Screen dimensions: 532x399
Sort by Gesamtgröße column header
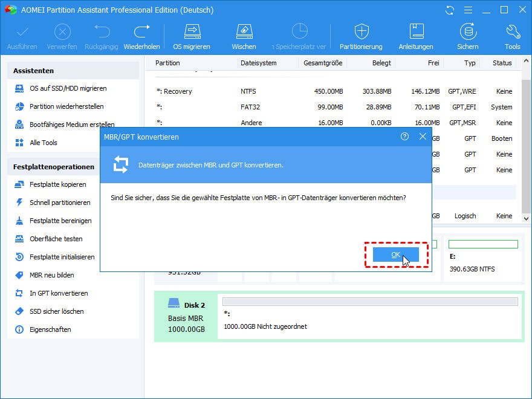(323, 63)
